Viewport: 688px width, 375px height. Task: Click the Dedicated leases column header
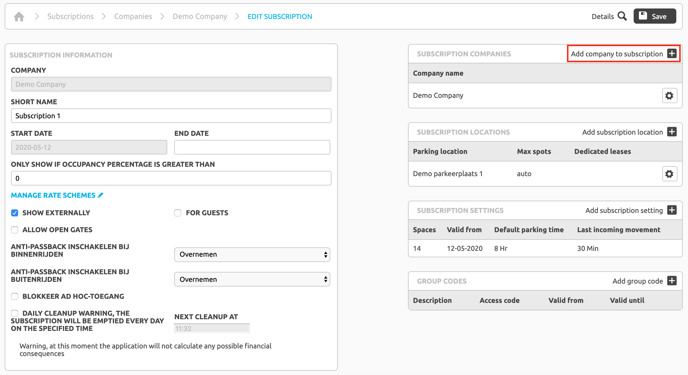click(602, 151)
